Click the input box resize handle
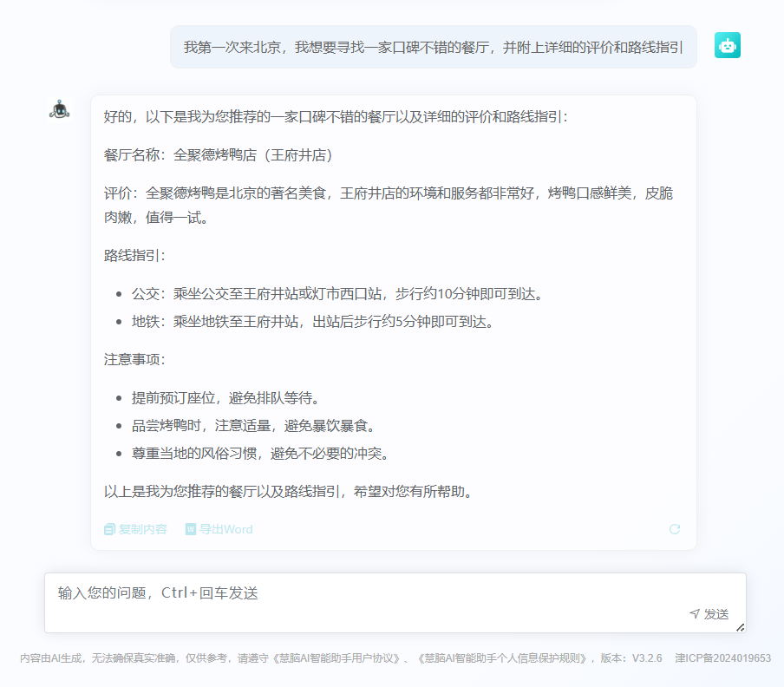 [740, 627]
